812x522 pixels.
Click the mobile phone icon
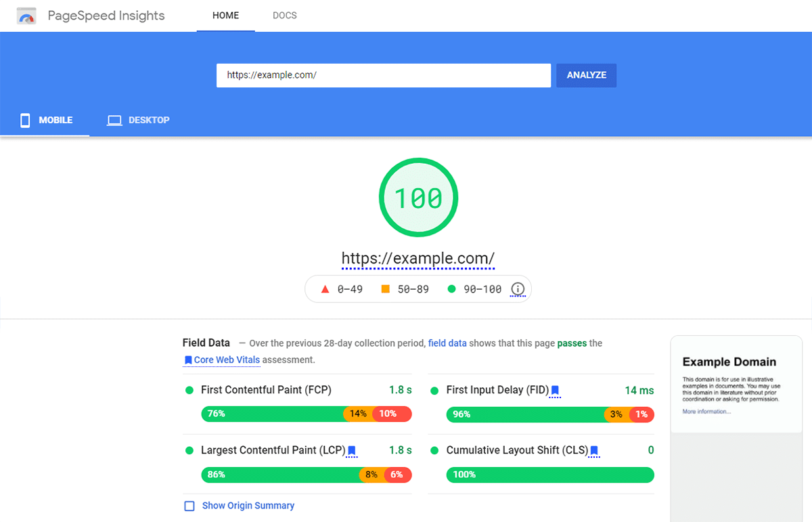click(x=25, y=121)
